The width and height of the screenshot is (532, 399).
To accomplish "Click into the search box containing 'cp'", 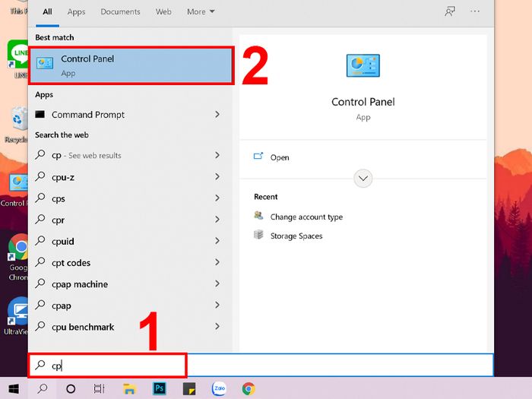I will click(x=261, y=365).
